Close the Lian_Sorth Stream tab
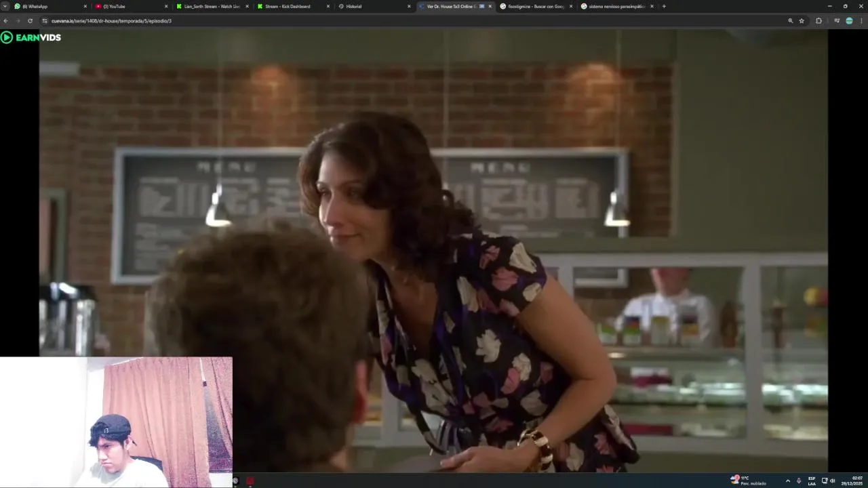Viewport: 868px width, 488px height. [247, 6]
